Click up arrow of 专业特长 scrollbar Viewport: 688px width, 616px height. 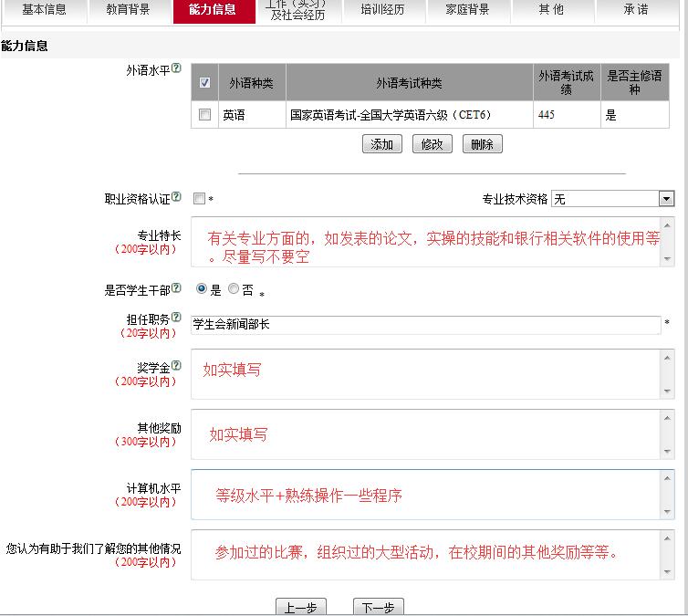[667, 225]
